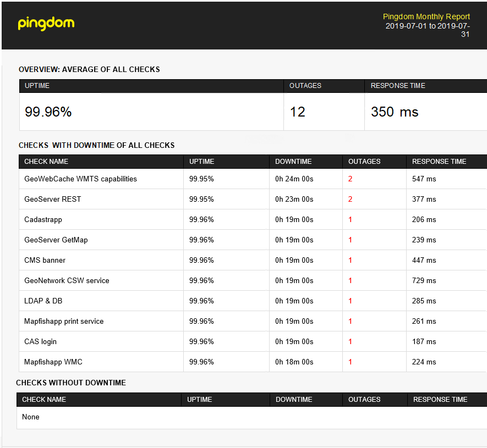
Task: Click the Cadastrapp check name
Action: 43,220
